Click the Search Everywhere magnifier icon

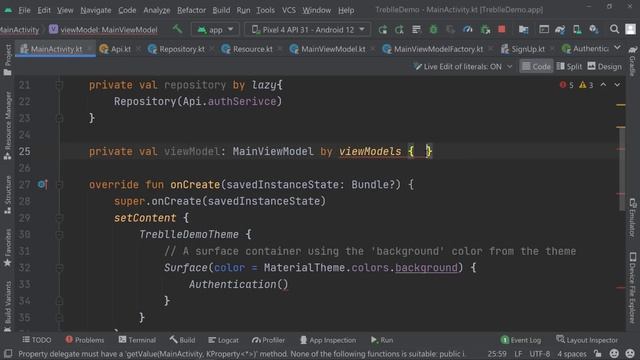[614, 29]
